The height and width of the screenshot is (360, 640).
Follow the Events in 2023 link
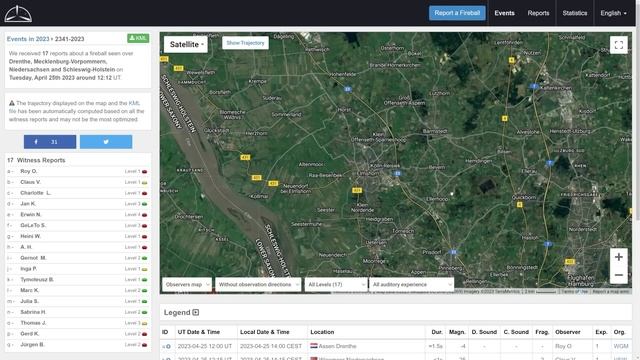coord(28,39)
